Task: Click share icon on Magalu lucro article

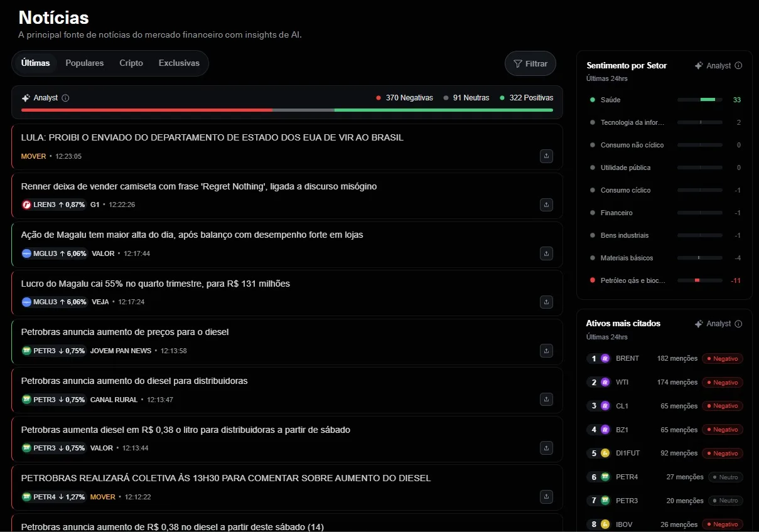Action: click(546, 302)
